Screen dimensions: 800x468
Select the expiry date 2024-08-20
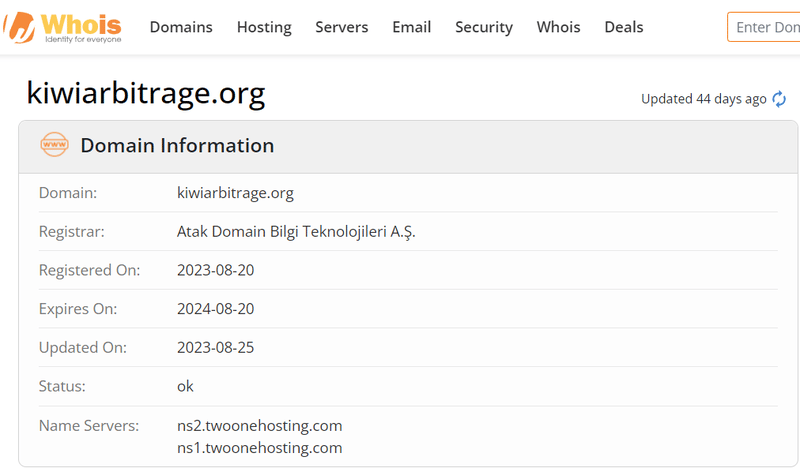point(215,309)
